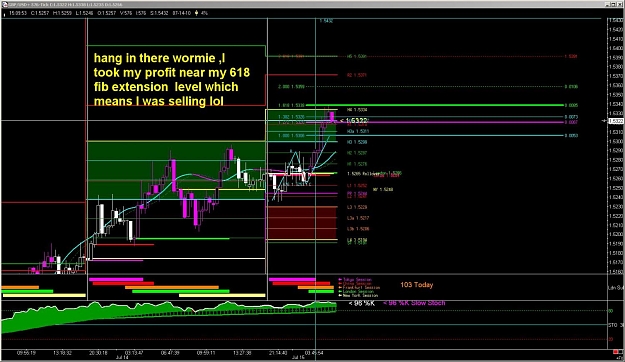Viewport: 625px width, 362px height.
Task: Click the Jul 14 date axis label
Action: point(122,358)
